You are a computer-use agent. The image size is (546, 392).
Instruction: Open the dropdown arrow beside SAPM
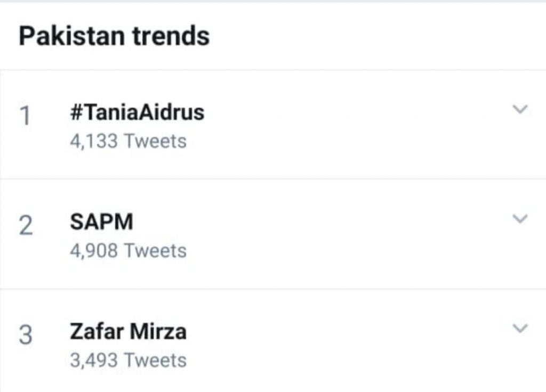pos(519,219)
